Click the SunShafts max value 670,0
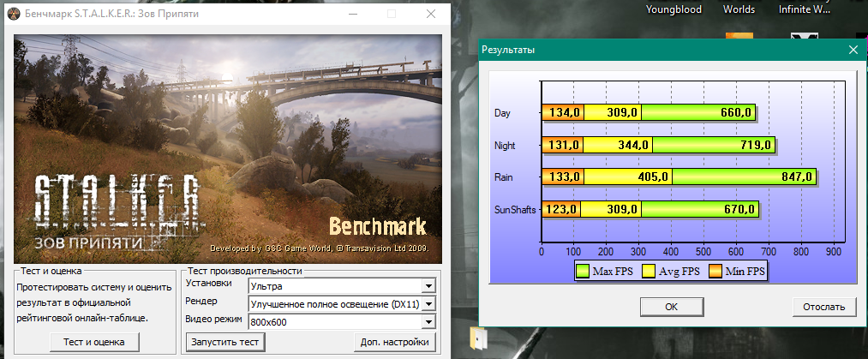Viewport: 868px width, 359px height. [739, 210]
